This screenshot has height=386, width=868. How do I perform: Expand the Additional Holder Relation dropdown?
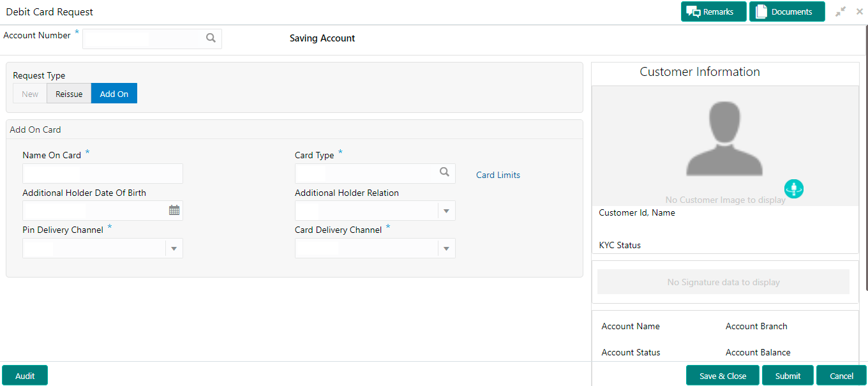point(446,211)
